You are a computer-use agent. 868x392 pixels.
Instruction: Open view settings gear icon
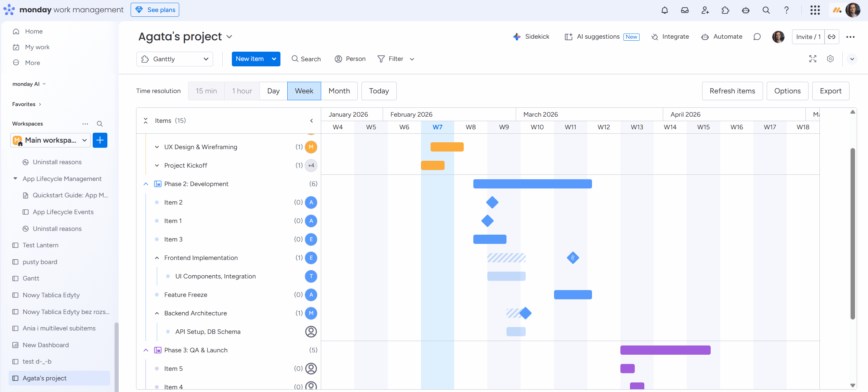coord(830,59)
